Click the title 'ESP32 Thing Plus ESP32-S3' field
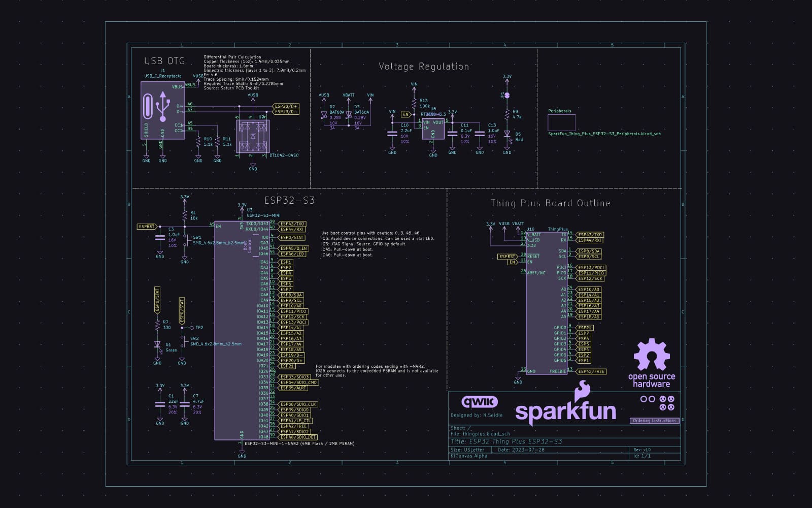Viewport: 812px width, 508px height. click(506, 441)
